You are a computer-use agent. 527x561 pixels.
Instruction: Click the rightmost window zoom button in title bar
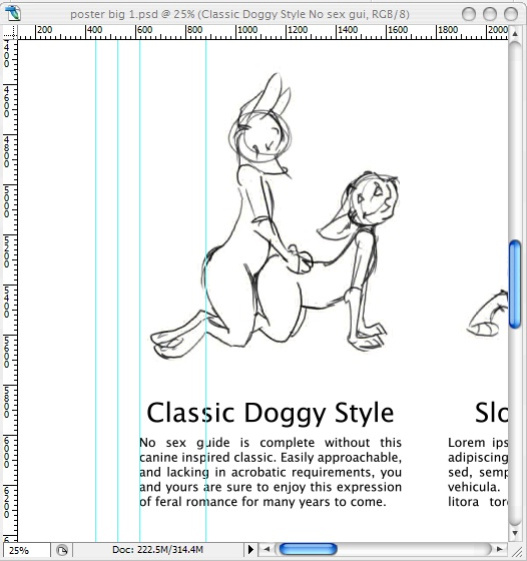point(511,14)
